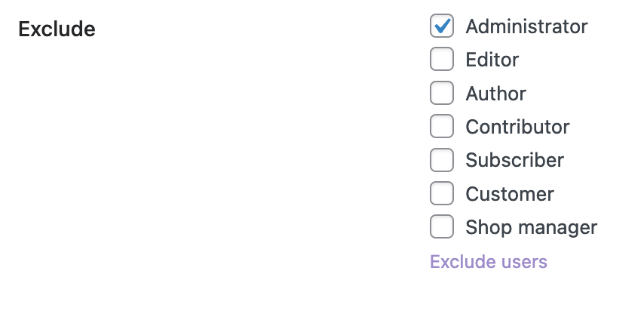Hit the Subscriber label text
Screen dimensions: 644x317
tap(514, 160)
